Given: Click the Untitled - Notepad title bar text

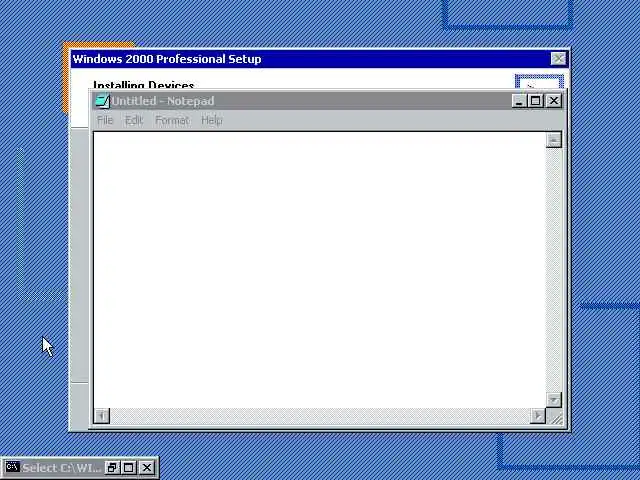Looking at the screenshot, I should (x=163, y=101).
